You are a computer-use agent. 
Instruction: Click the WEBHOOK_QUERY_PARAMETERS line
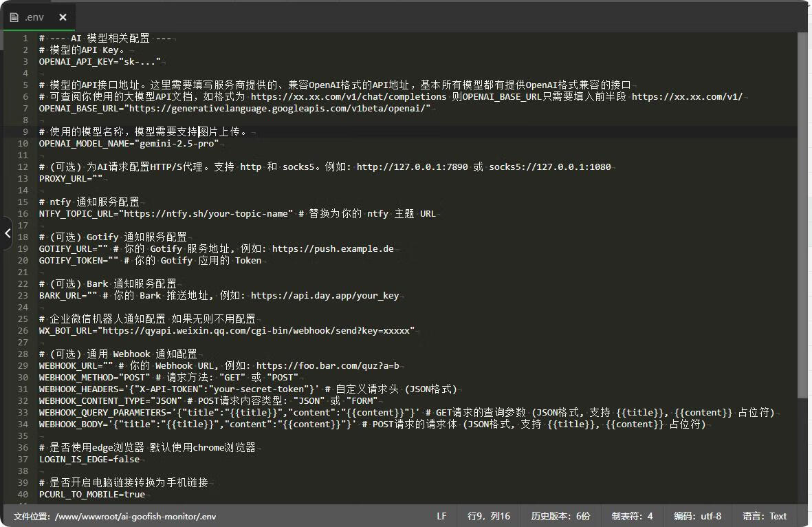click(x=407, y=413)
